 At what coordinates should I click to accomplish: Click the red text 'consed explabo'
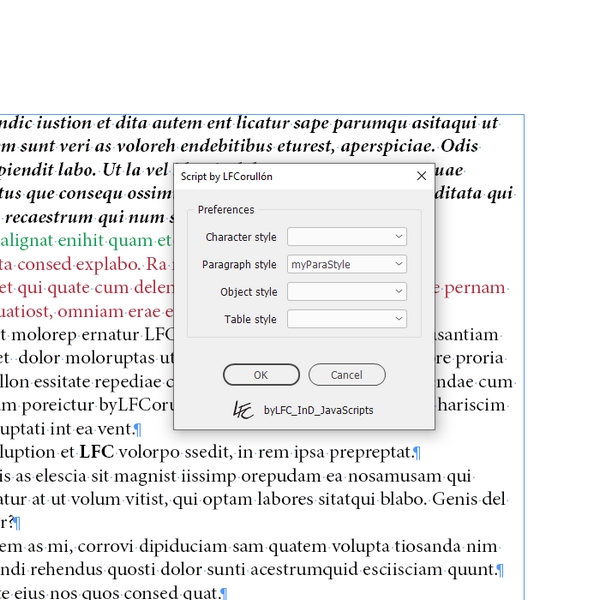tap(78, 264)
